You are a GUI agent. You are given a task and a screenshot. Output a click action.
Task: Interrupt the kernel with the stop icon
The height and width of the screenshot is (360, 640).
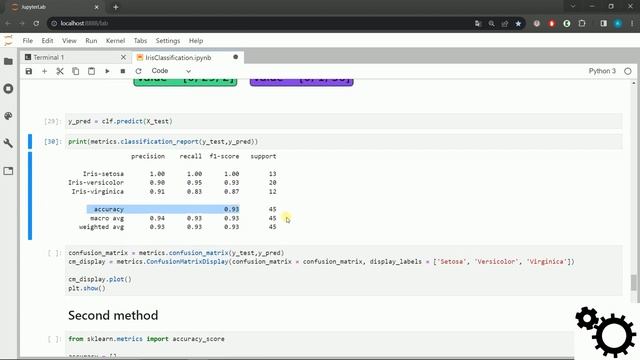pyautogui.click(x=122, y=71)
